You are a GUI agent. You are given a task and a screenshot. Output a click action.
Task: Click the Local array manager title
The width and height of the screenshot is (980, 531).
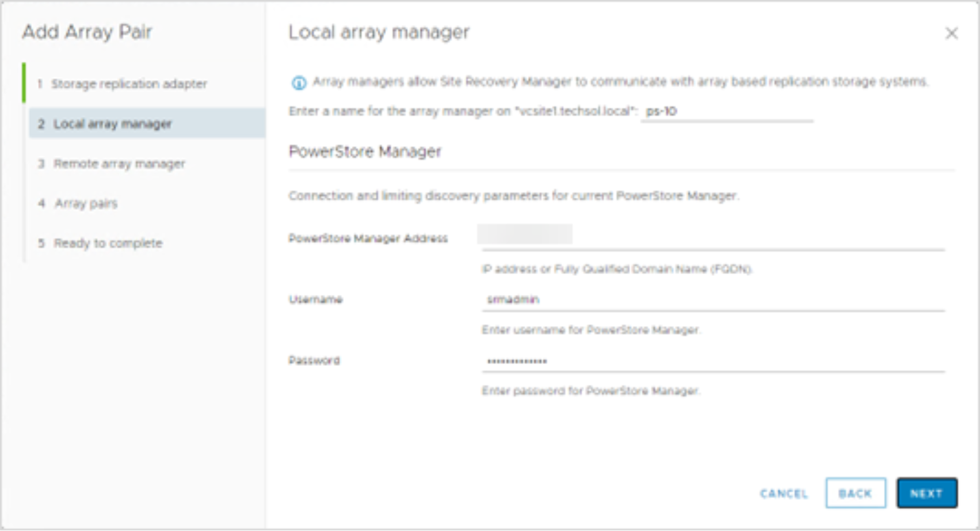[x=379, y=32]
